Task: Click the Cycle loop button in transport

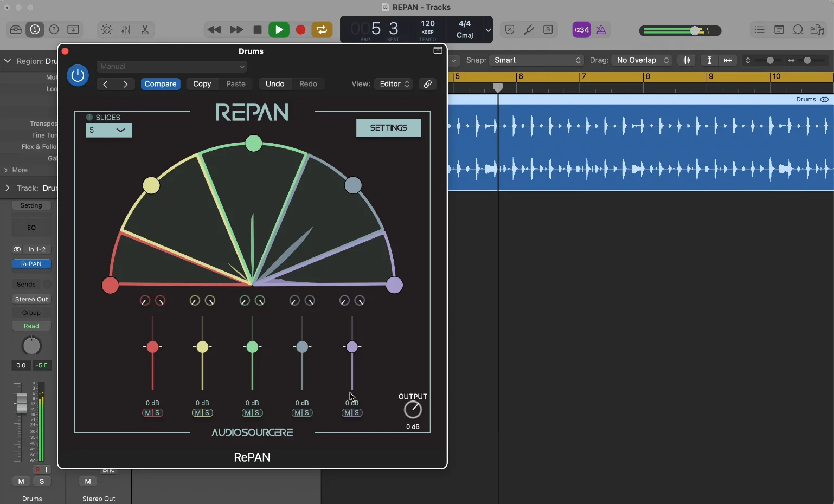Action: click(x=322, y=30)
